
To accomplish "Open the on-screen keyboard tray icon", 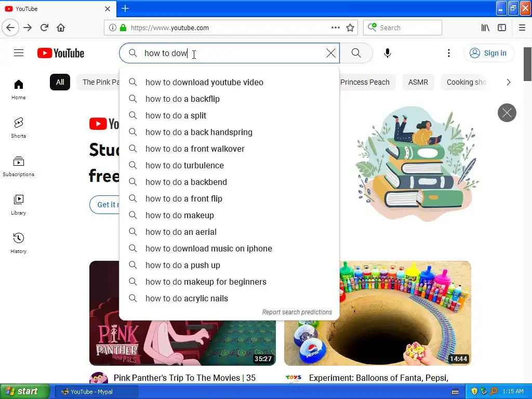I will (x=455, y=392).
